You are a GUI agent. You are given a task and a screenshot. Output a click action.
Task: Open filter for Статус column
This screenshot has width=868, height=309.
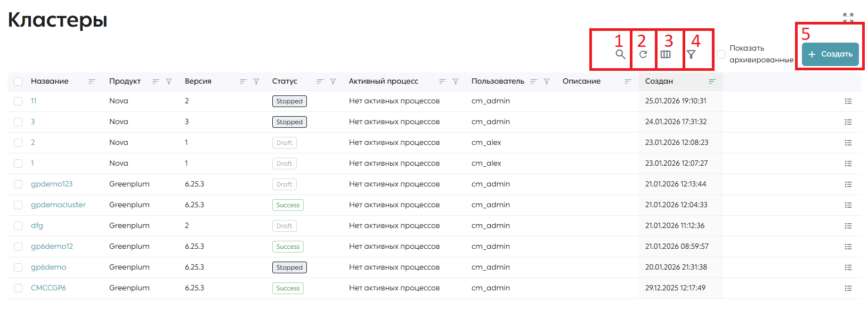click(x=333, y=82)
